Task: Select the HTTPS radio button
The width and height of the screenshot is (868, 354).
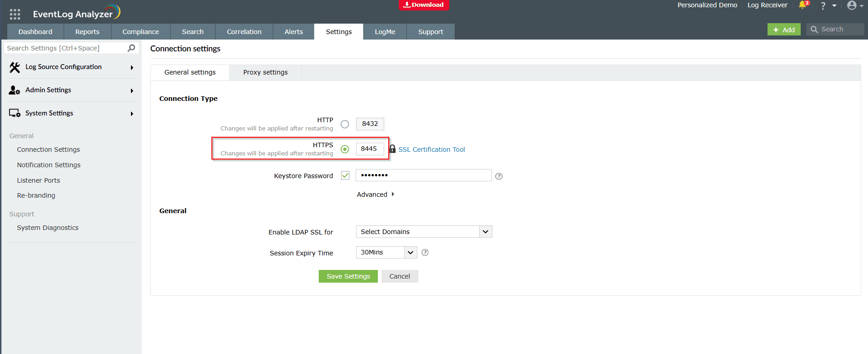Action: coord(345,149)
